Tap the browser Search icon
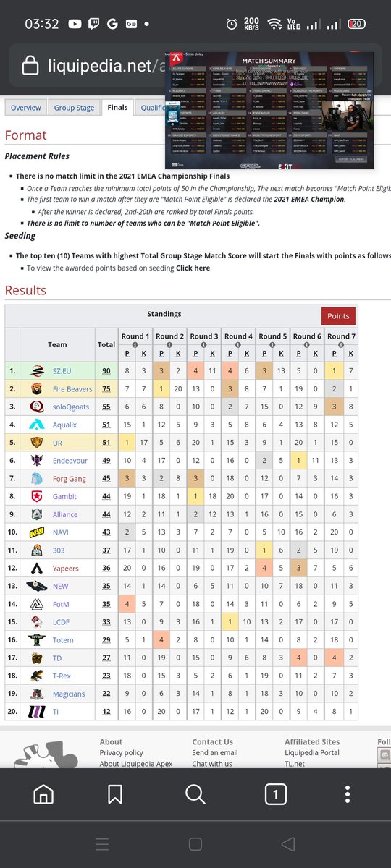This screenshot has height=868, width=391. click(x=195, y=795)
